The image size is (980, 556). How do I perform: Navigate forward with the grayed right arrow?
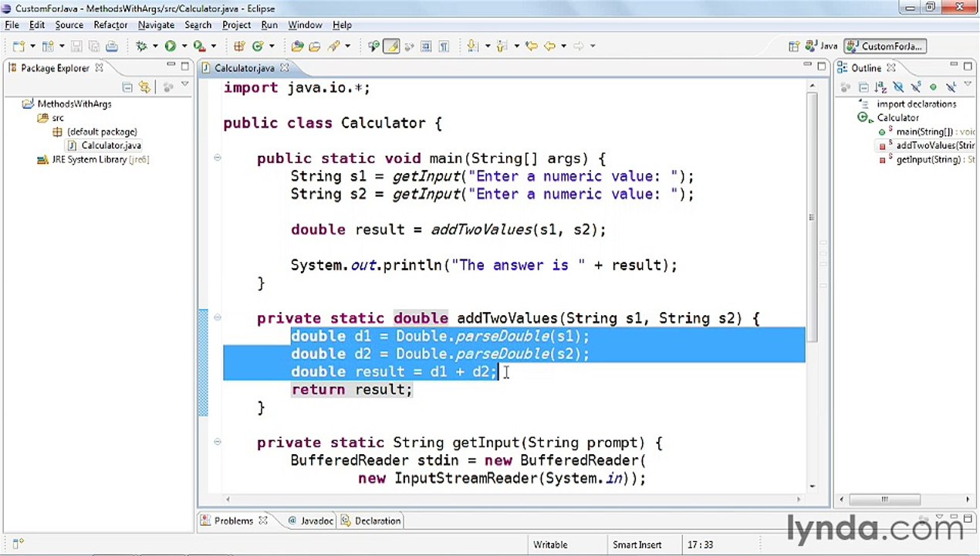[579, 46]
